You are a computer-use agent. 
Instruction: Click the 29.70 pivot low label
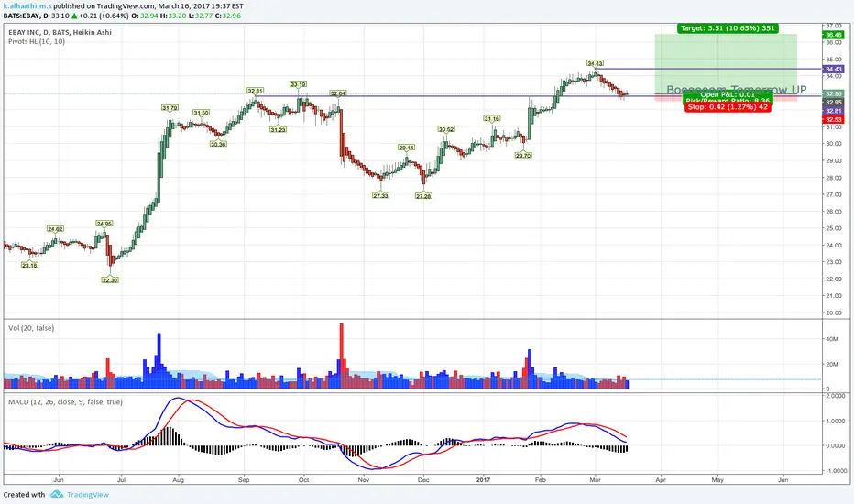tap(523, 155)
